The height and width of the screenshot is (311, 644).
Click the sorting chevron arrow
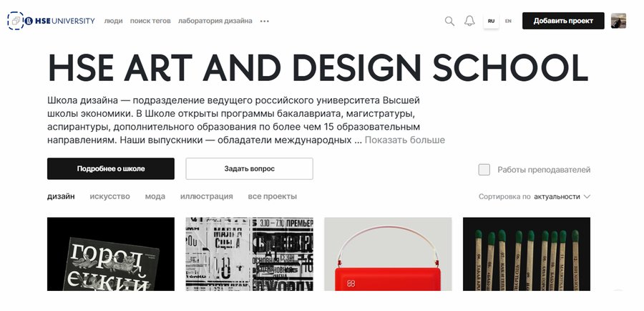pyautogui.click(x=587, y=196)
